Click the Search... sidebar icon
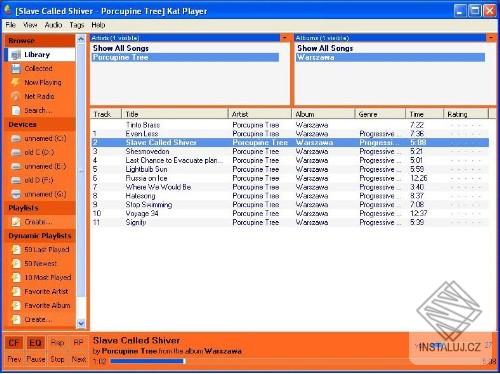The image size is (500, 374). pyautogui.click(x=16, y=110)
